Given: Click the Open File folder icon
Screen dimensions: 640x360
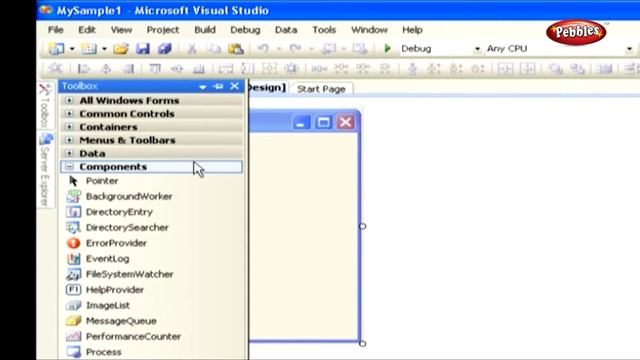Looking at the screenshot, I should pos(121,49).
